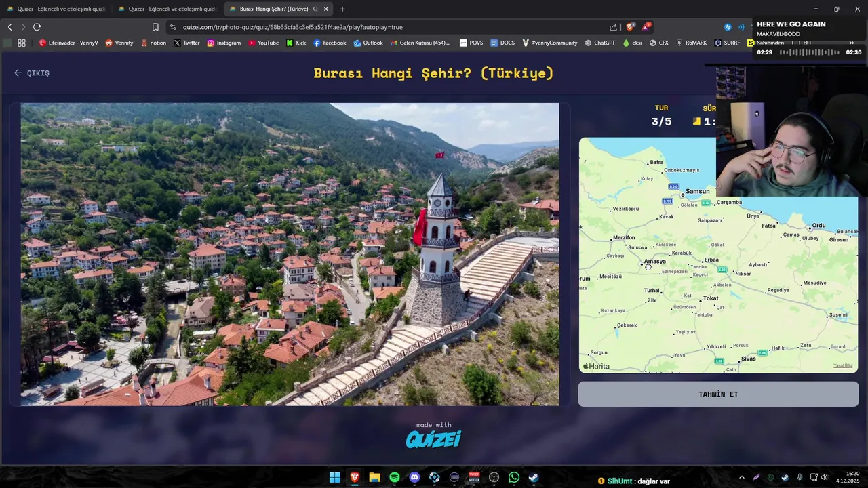Click Turhal on the map
868x488 pixels.
(652, 291)
